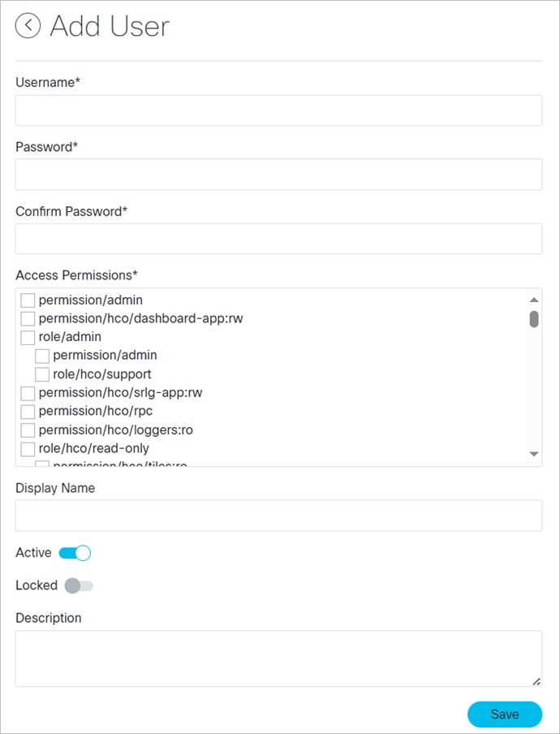The width and height of the screenshot is (560, 734).
Task: Click the Display Name input field
Action: coord(280,515)
